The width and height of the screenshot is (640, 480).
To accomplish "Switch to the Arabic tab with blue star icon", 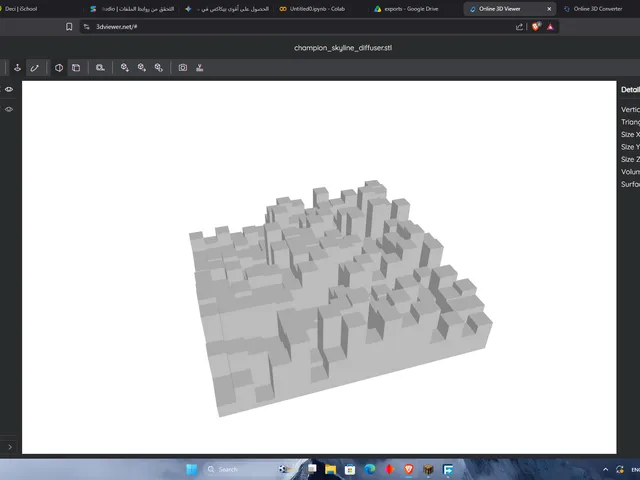I will 227,9.
